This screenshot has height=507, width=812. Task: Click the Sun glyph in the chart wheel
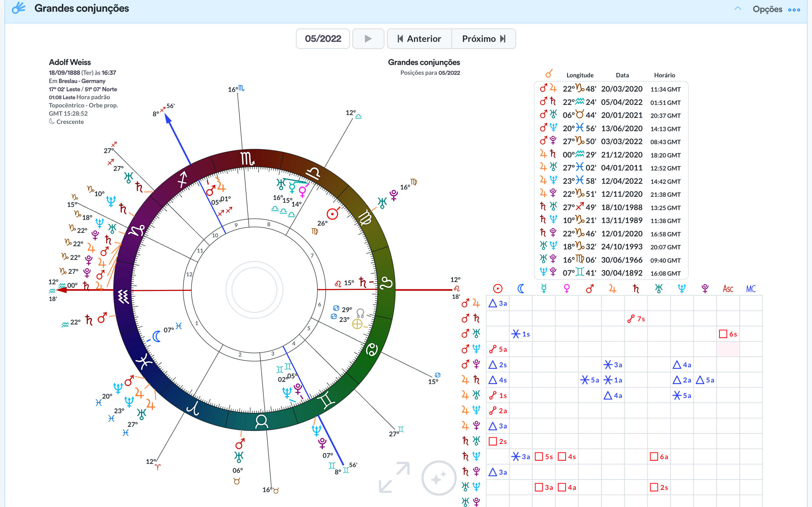pyautogui.click(x=332, y=214)
